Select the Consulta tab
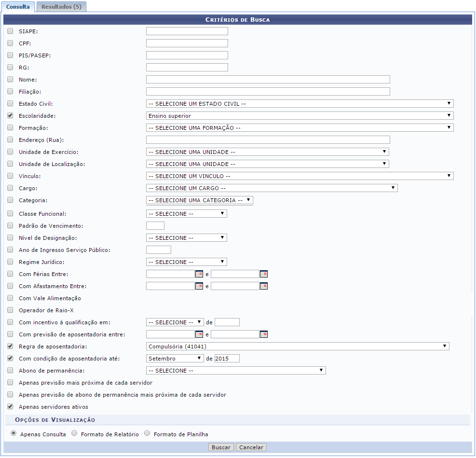Screen dimensions: 476x458 17,7
